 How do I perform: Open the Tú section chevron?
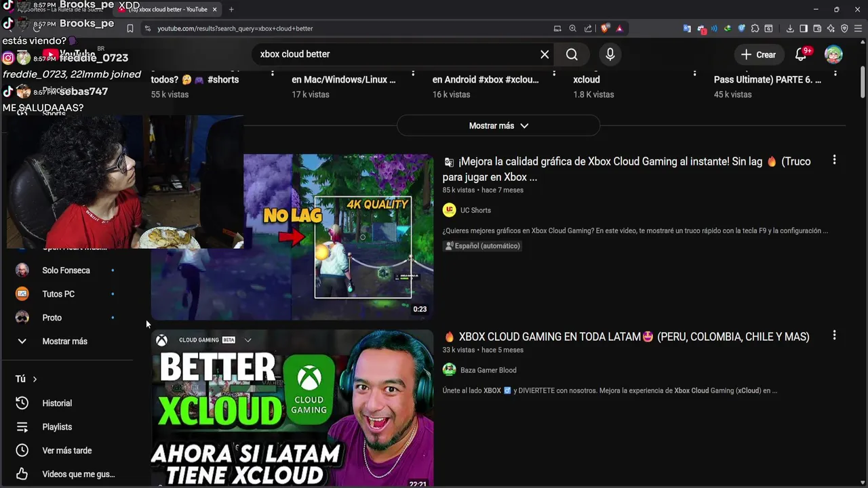(x=35, y=379)
